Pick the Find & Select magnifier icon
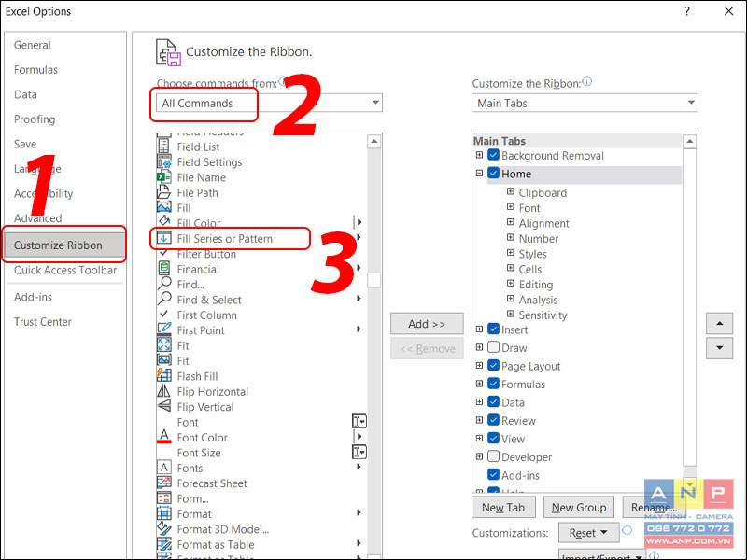747x560 pixels. point(164,299)
